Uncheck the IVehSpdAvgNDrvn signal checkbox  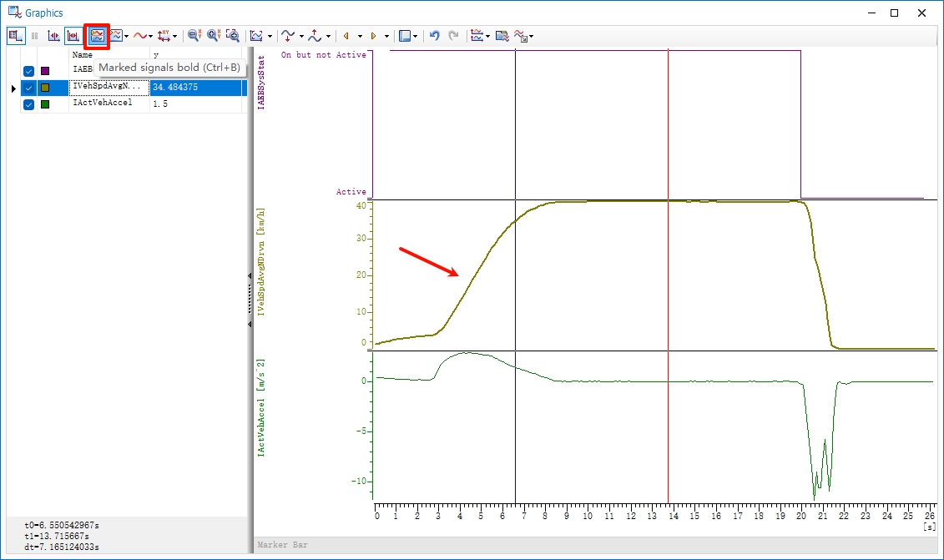29,88
